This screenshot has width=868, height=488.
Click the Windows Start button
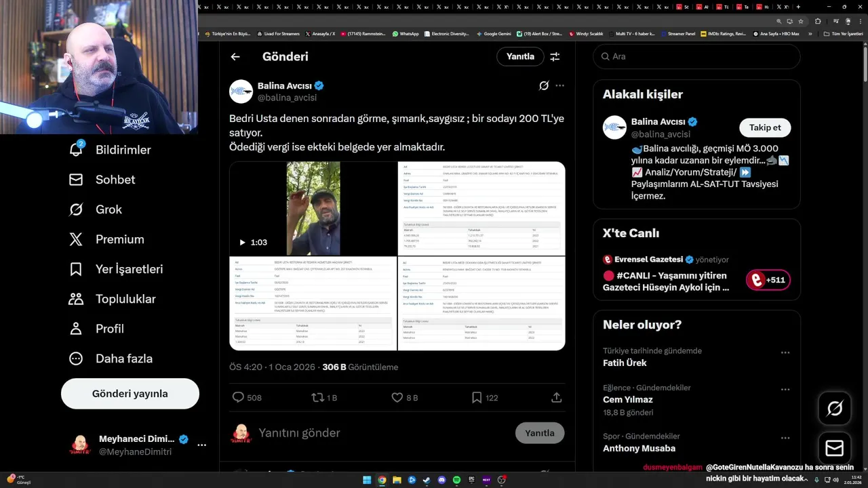[367, 480]
